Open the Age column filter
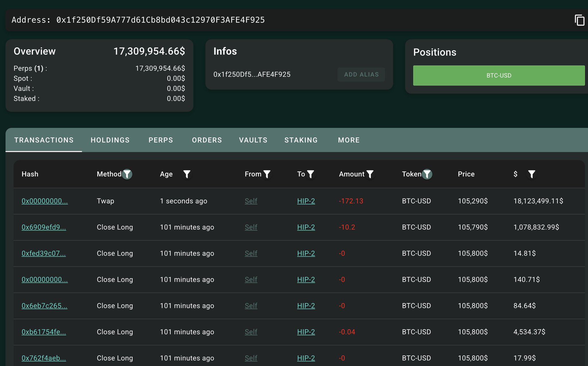Screen dimensions: 588x366 [187, 174]
